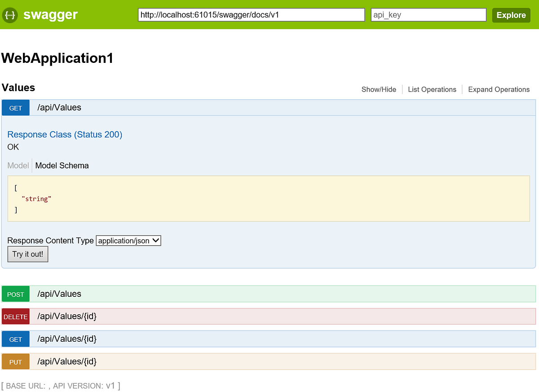Viewport: 539px width, 392px height.
Task: Expand the POST /api/Values operation
Action: coord(59,294)
